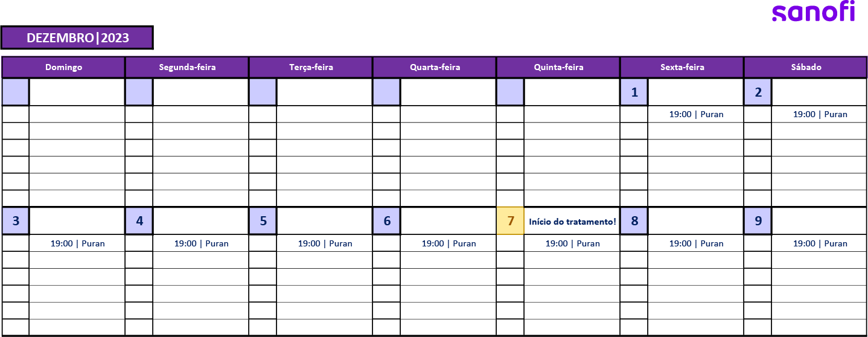The height and width of the screenshot is (337, 868).
Task: Select day number 2 cell
Action: 758,92
